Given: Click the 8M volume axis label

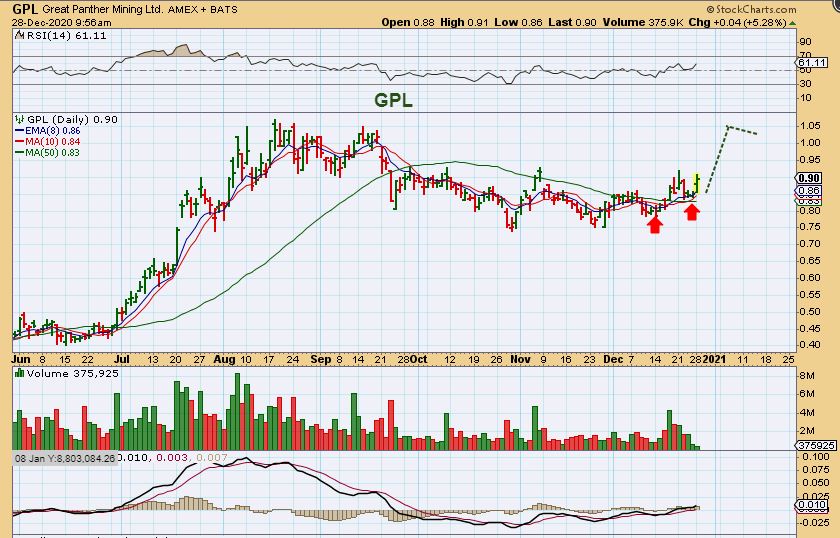Looking at the screenshot, I should [x=807, y=376].
